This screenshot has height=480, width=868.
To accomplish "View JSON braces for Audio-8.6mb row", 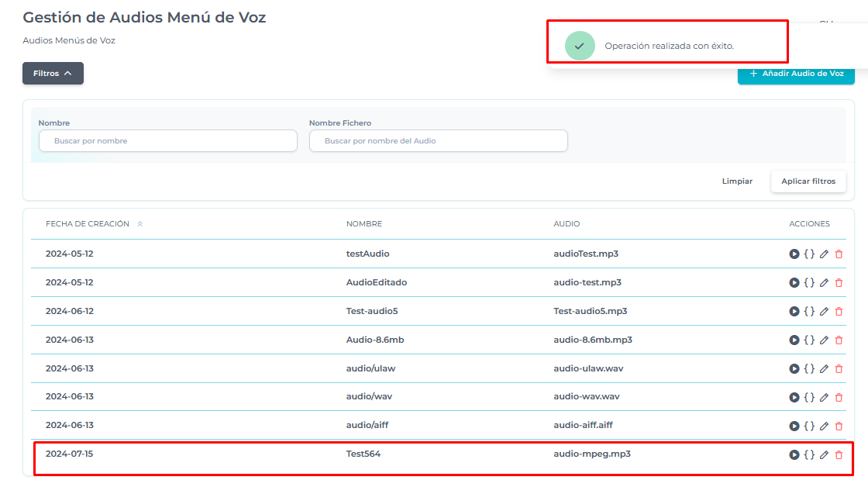I will (x=809, y=340).
